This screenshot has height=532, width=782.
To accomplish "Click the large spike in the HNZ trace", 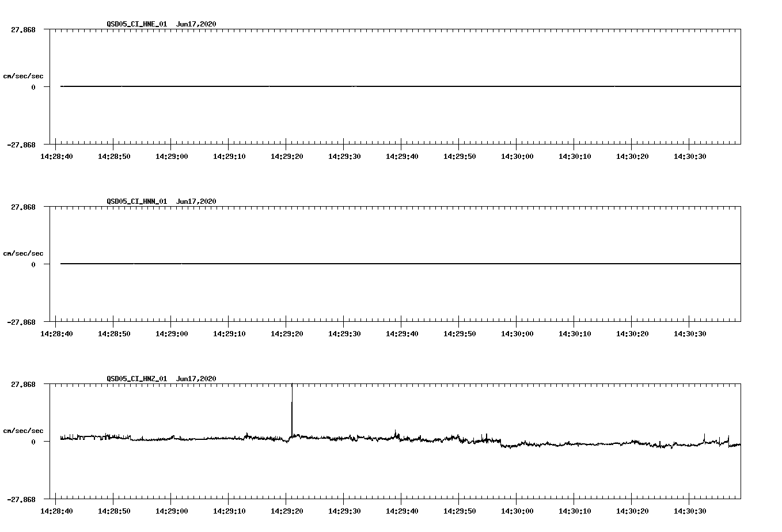I will (x=292, y=410).
